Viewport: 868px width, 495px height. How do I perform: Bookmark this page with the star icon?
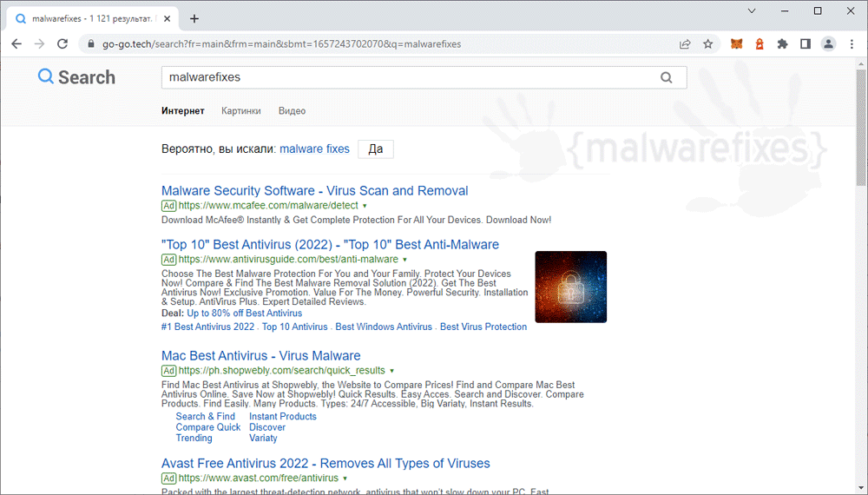[x=708, y=44]
